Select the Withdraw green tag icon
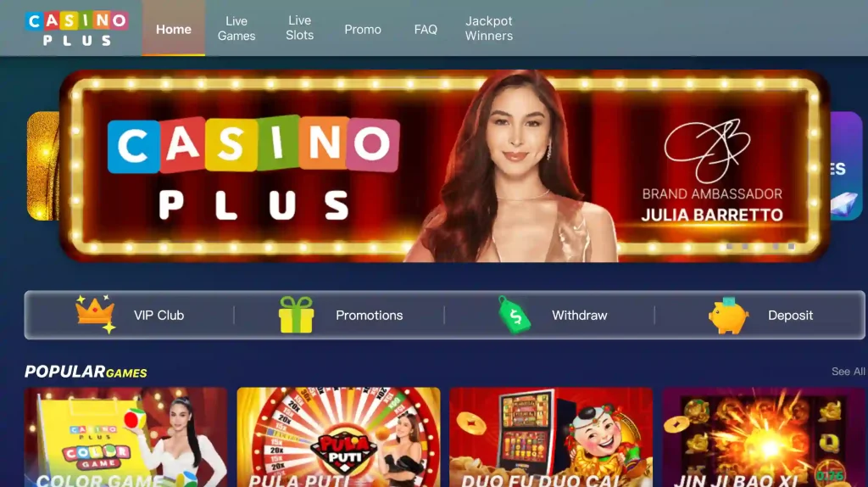The height and width of the screenshot is (487, 868). 515,315
